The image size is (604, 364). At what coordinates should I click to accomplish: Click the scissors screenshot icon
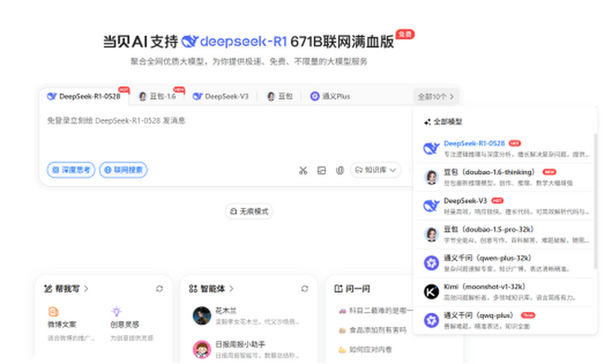(x=303, y=170)
